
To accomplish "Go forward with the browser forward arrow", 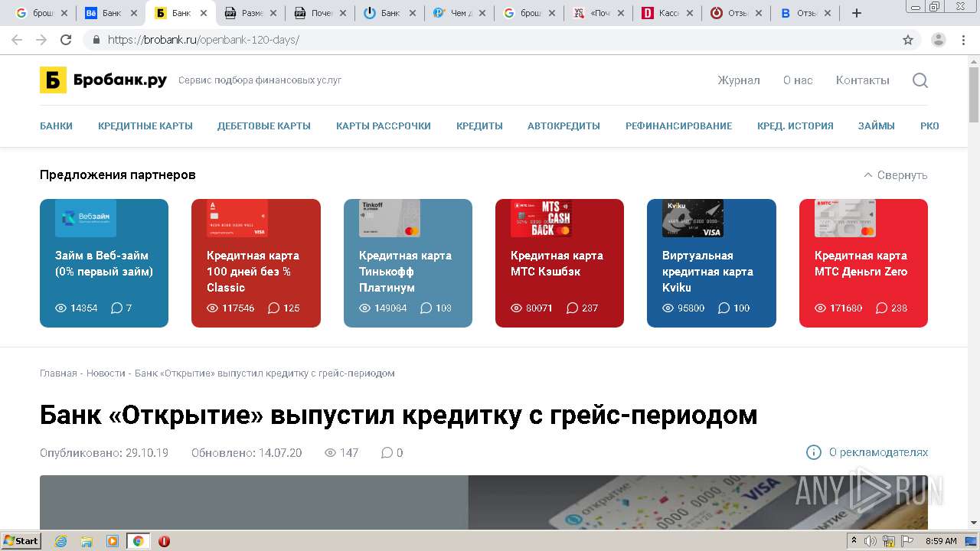I will (x=41, y=40).
